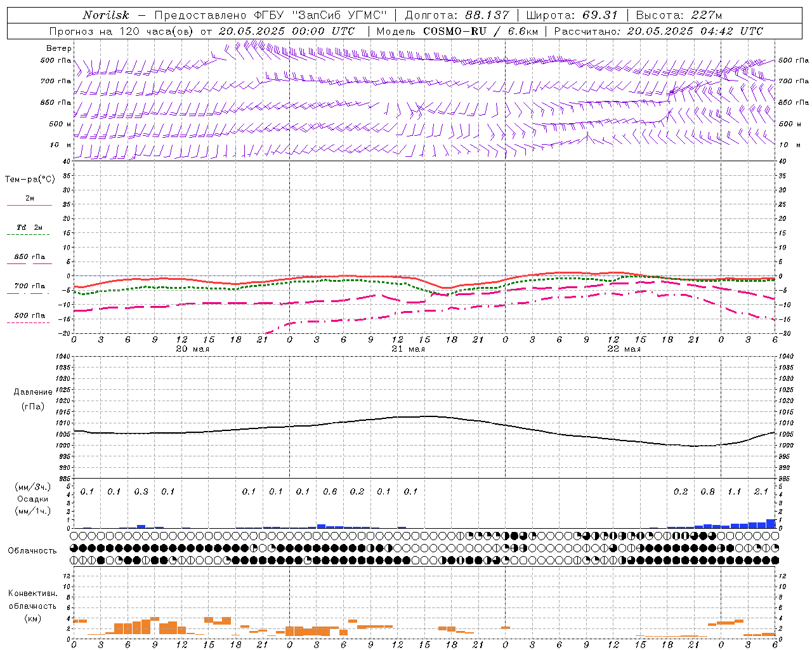The width and height of the screenshot is (812, 650).
Task: Click the "Ветер" wind panel label
Action: point(58,48)
